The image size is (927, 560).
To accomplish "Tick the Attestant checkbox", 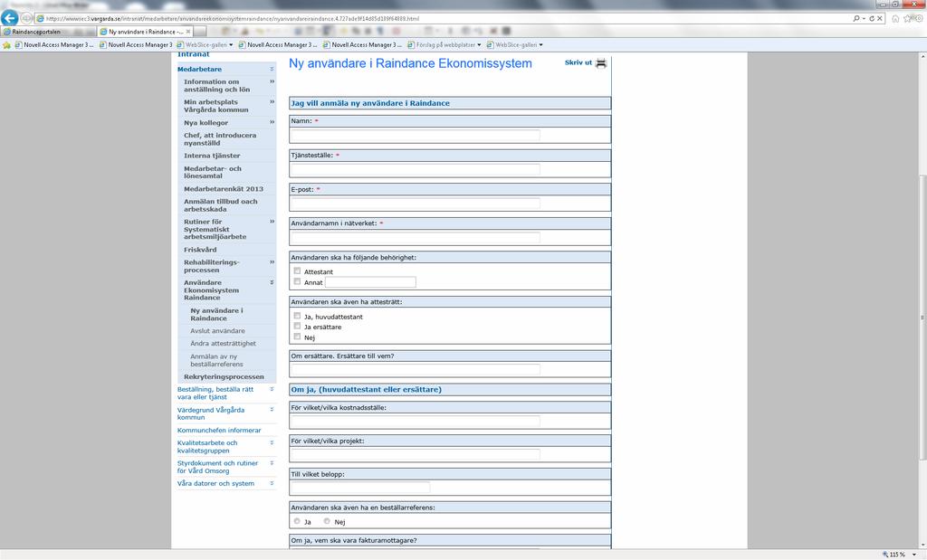I will click(297, 271).
